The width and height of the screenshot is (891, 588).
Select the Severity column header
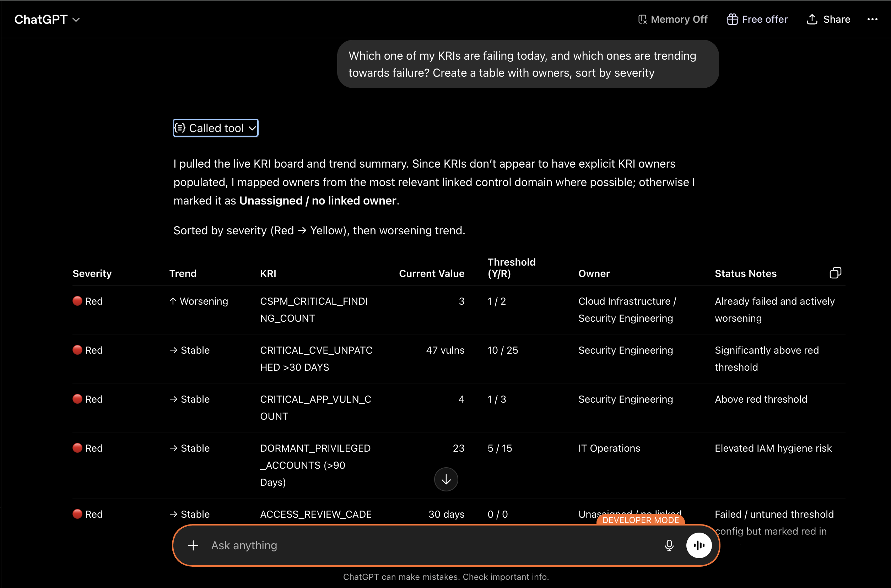tap(92, 273)
